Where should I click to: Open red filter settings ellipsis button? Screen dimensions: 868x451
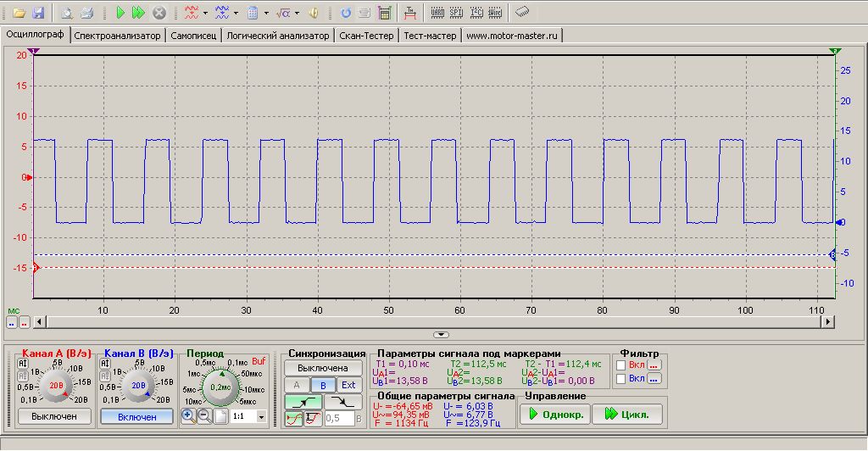click(654, 365)
